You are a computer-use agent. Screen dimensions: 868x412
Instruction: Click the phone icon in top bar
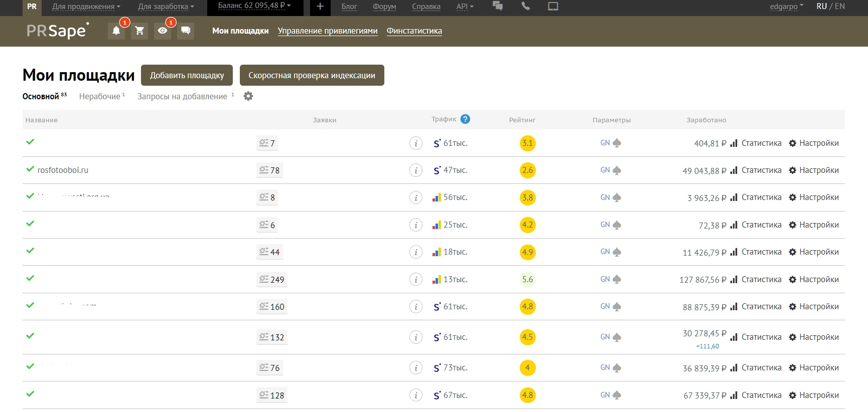coord(525,6)
